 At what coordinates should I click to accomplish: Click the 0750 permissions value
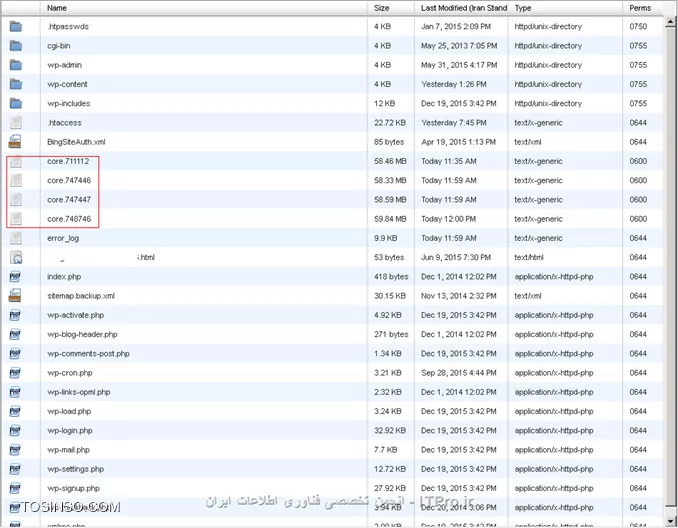click(638, 26)
